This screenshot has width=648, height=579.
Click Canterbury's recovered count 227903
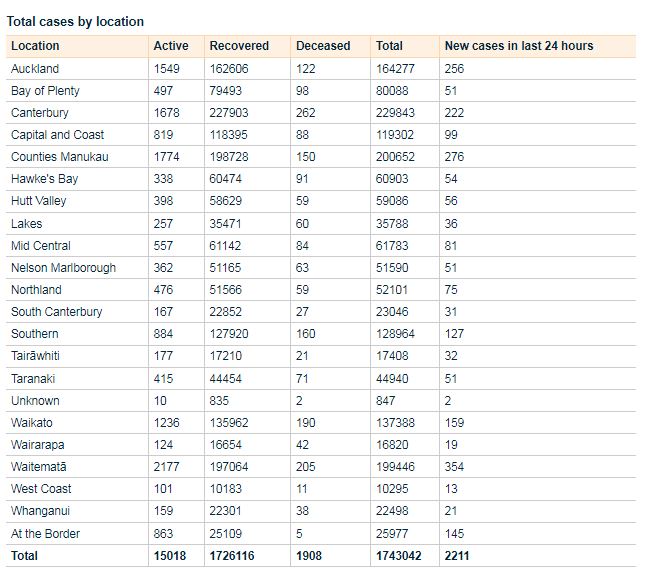point(231,113)
